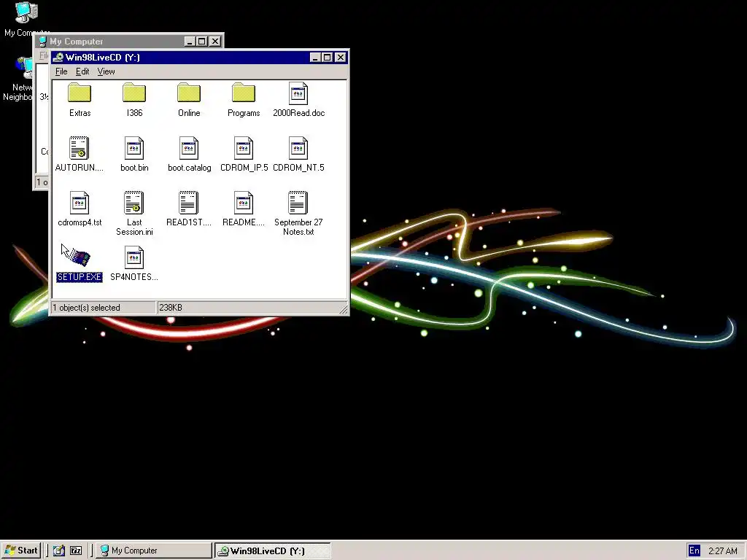Click the 'Extras' folder name label
Screen dimensions: 747x560
point(80,113)
